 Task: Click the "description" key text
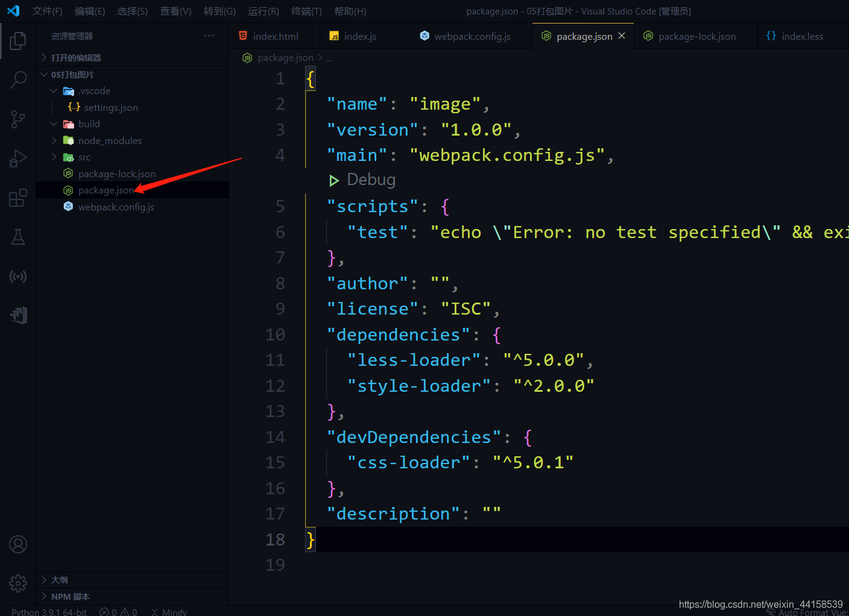click(393, 514)
